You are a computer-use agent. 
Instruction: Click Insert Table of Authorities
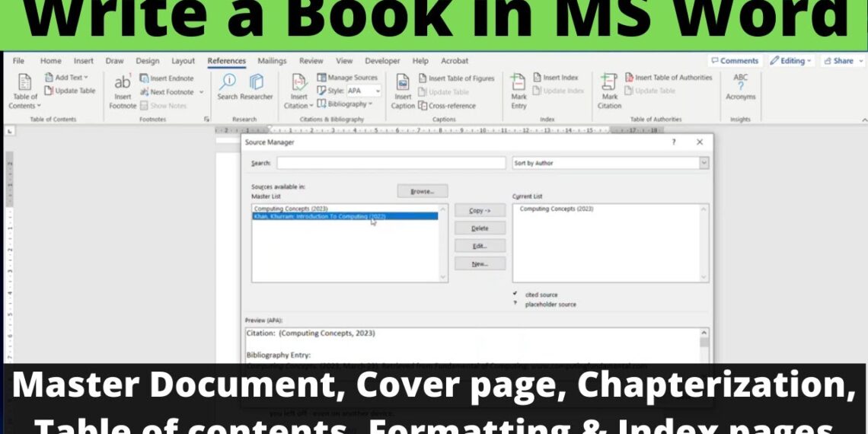(x=669, y=78)
